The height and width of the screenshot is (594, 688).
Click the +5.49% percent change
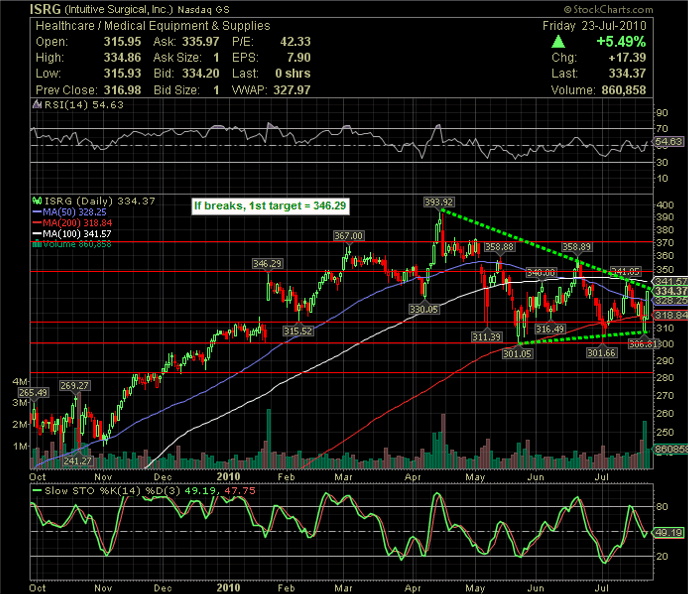pyautogui.click(x=621, y=42)
